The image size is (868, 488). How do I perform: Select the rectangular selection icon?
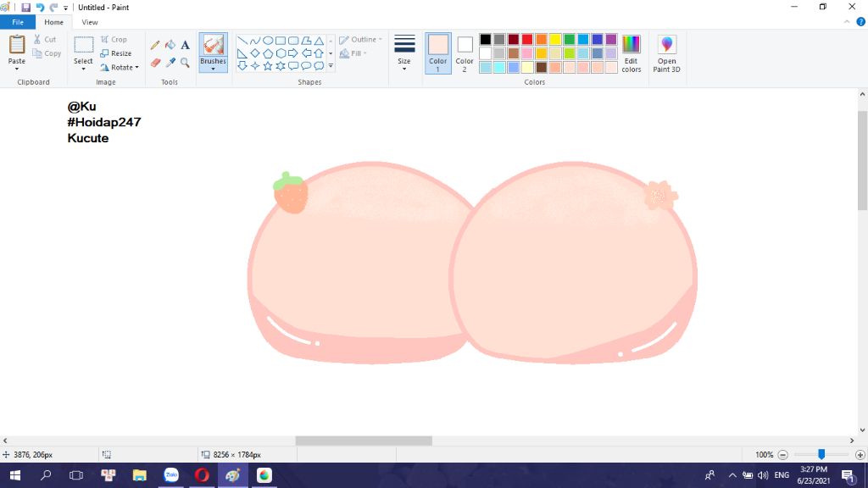pos(84,45)
